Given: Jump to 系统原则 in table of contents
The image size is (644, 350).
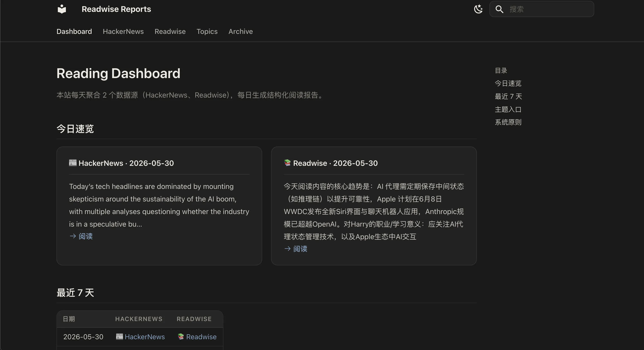Looking at the screenshot, I should (508, 122).
